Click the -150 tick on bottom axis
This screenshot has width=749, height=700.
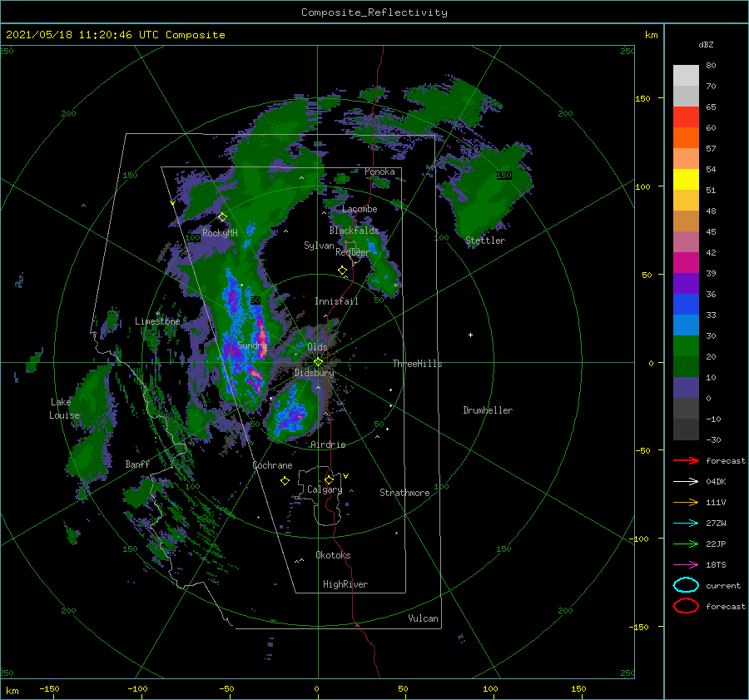pos(49,688)
